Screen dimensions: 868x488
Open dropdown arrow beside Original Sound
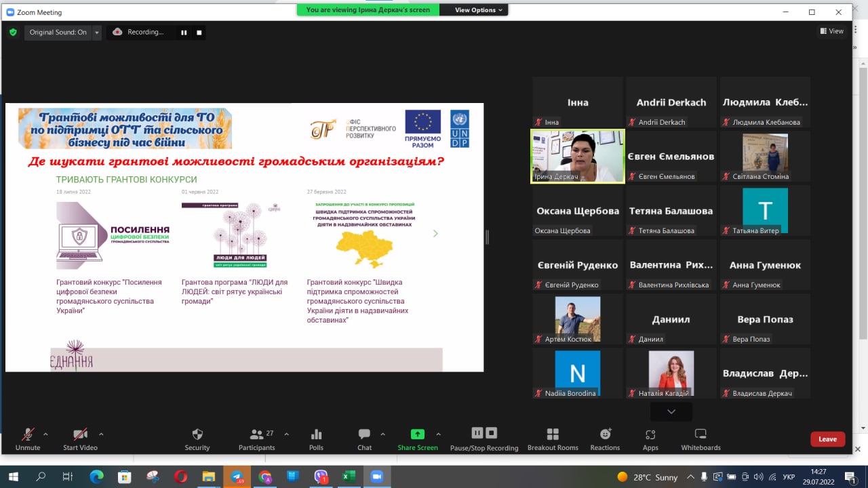tap(97, 32)
